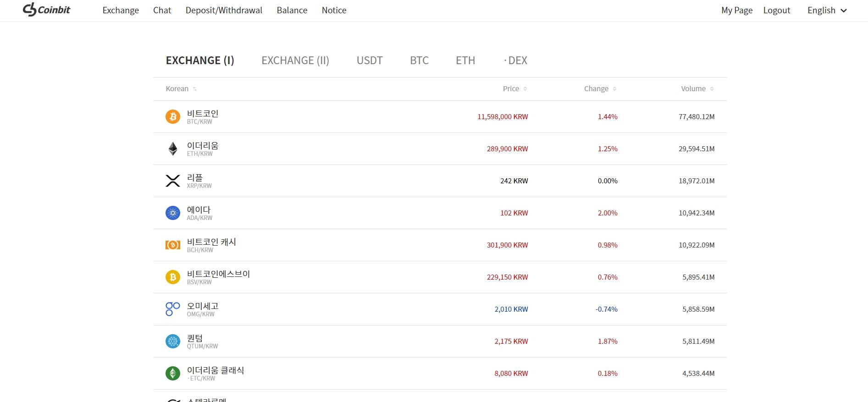The height and width of the screenshot is (402, 868).
Task: Click volume 18,972.01M
Action: pos(697,181)
